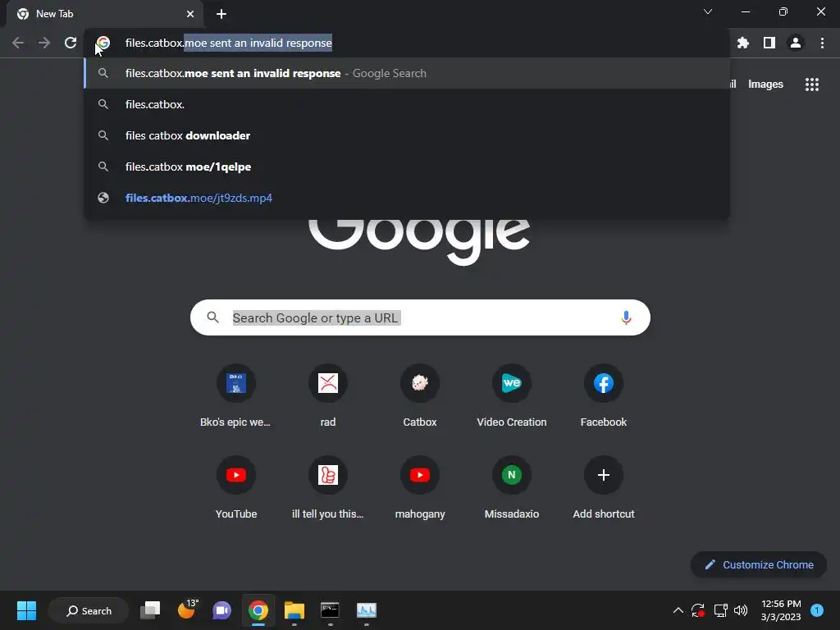
Task: Select suggestion files.catbox.moe sent an invalid response
Action: point(407,73)
